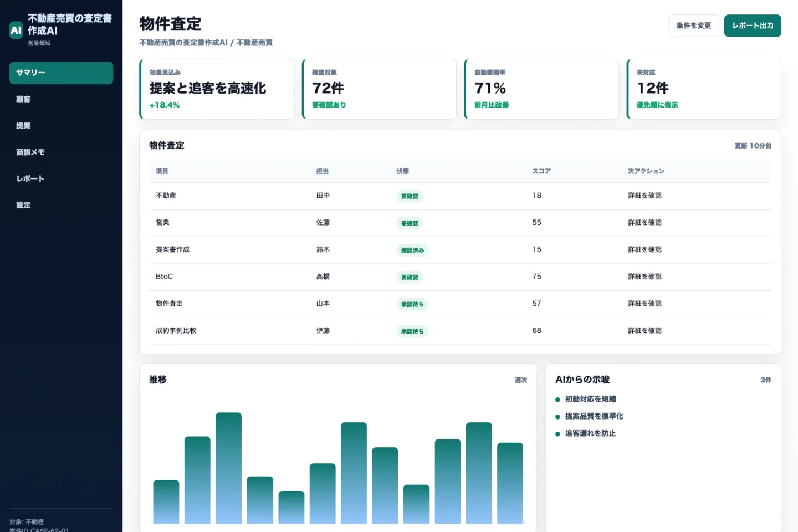Select the 提案と追客を高速化 summary card

(x=217, y=89)
